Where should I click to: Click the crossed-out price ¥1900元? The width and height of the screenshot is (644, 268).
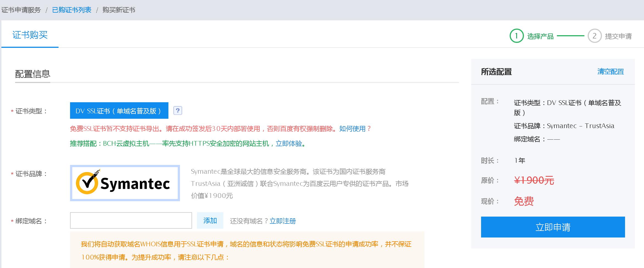(x=534, y=180)
